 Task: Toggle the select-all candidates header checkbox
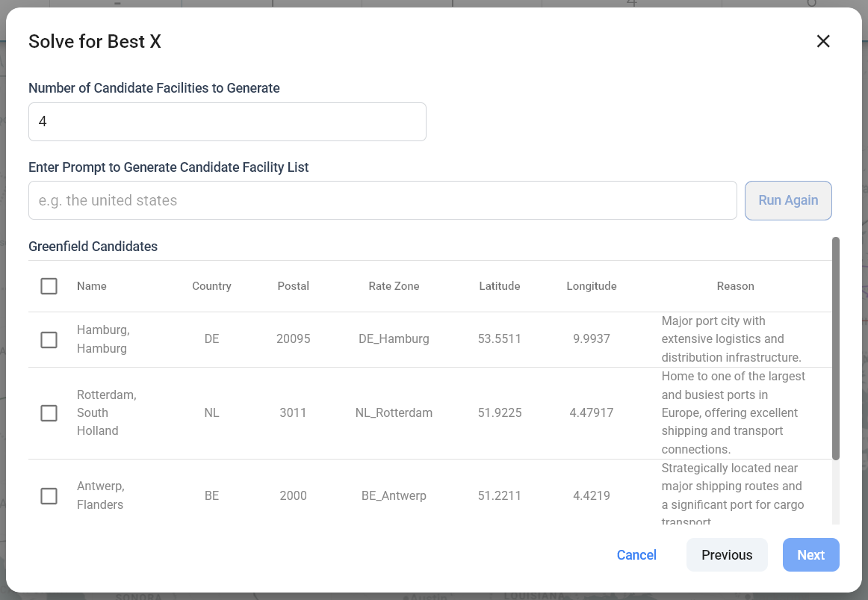49,286
